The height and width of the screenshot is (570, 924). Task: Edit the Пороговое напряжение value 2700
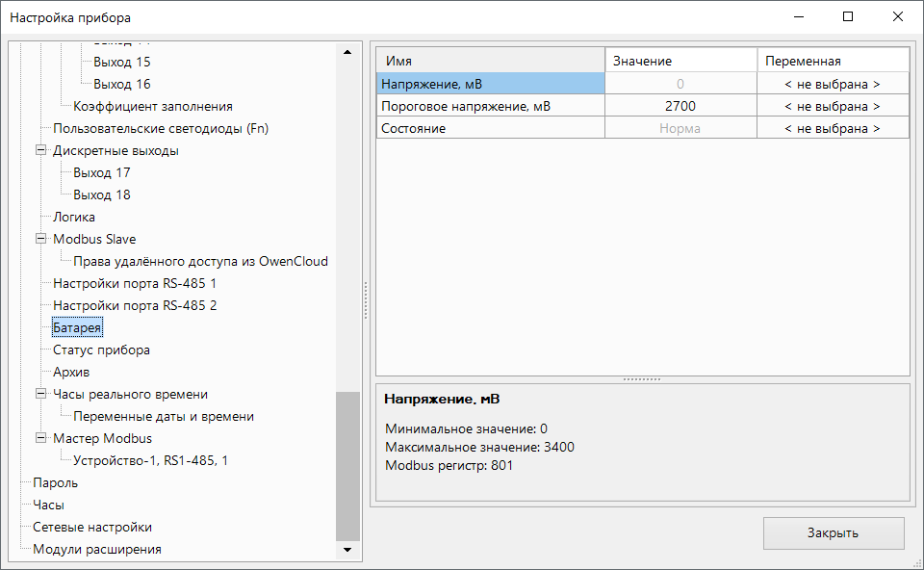click(x=680, y=107)
